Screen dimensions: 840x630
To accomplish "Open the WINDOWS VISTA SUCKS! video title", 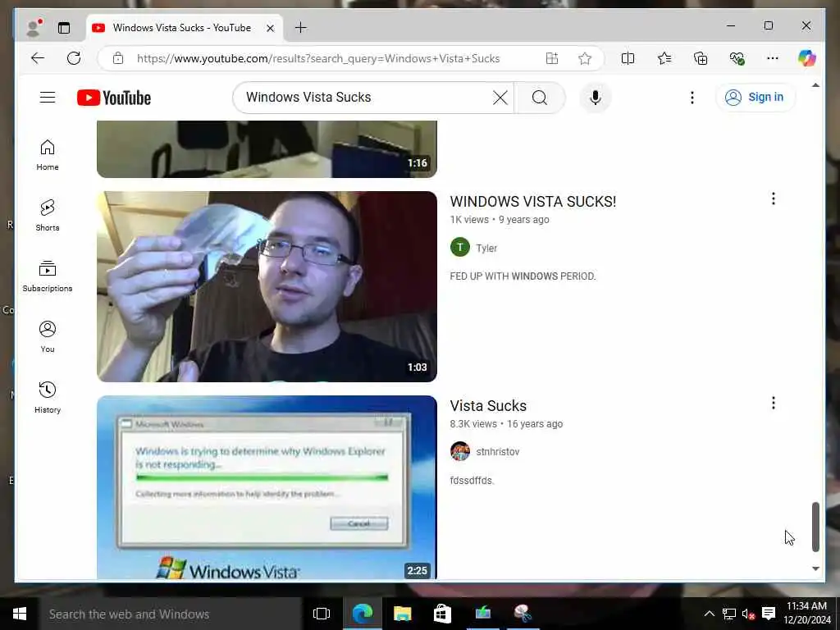I will [533, 202].
